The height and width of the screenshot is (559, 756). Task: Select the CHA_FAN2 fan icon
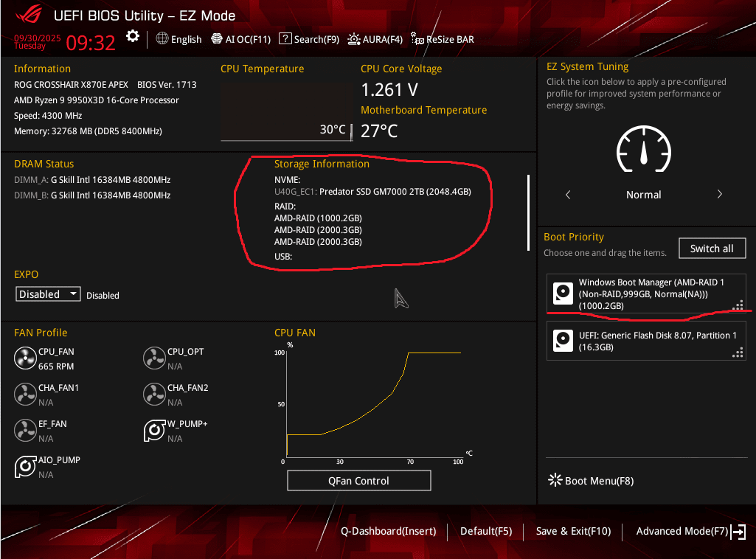click(154, 395)
